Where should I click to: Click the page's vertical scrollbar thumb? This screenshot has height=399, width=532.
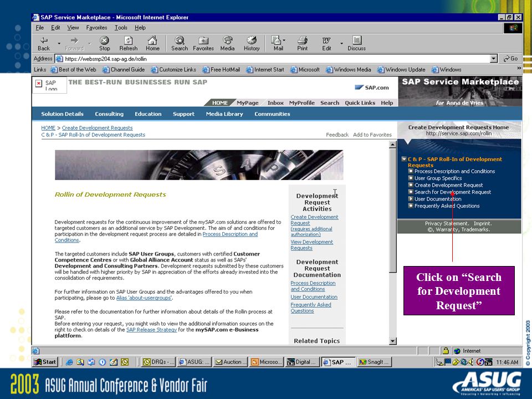392,211
